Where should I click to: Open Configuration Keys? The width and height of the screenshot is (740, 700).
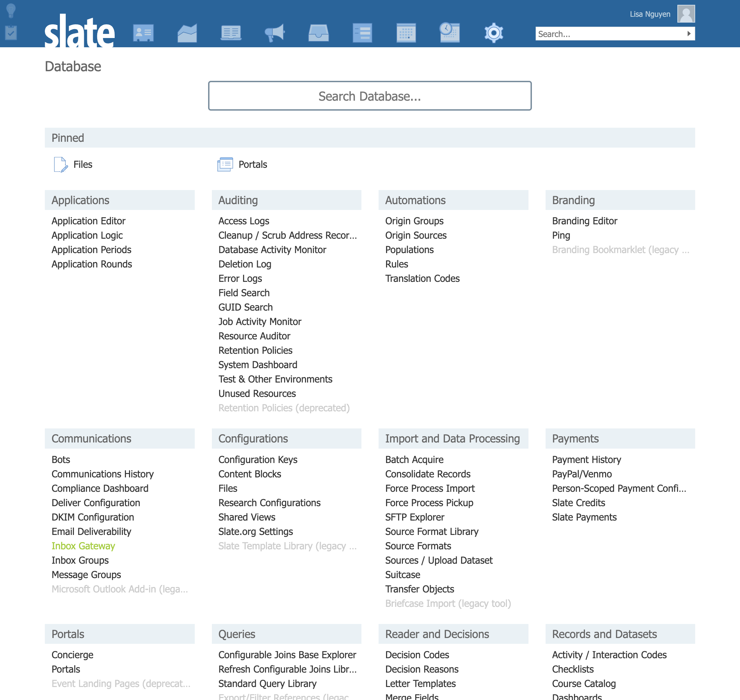(x=258, y=460)
